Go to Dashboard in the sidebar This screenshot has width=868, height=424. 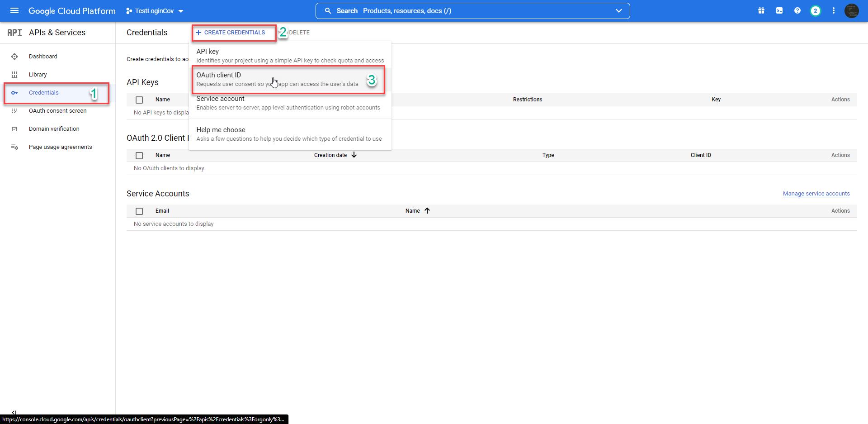(43, 57)
